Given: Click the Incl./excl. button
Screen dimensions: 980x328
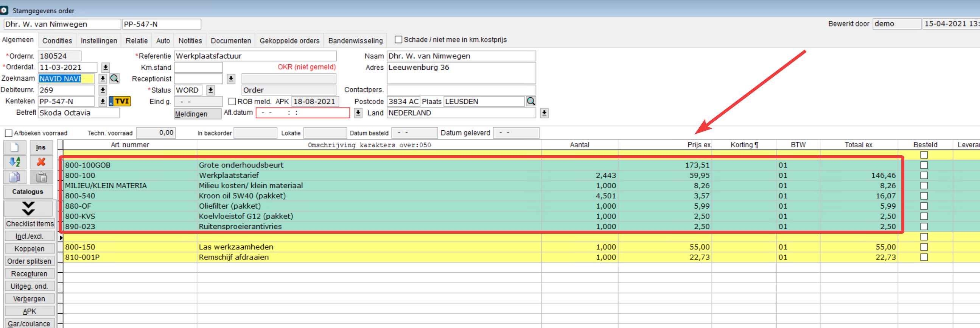Looking at the screenshot, I should [x=30, y=236].
